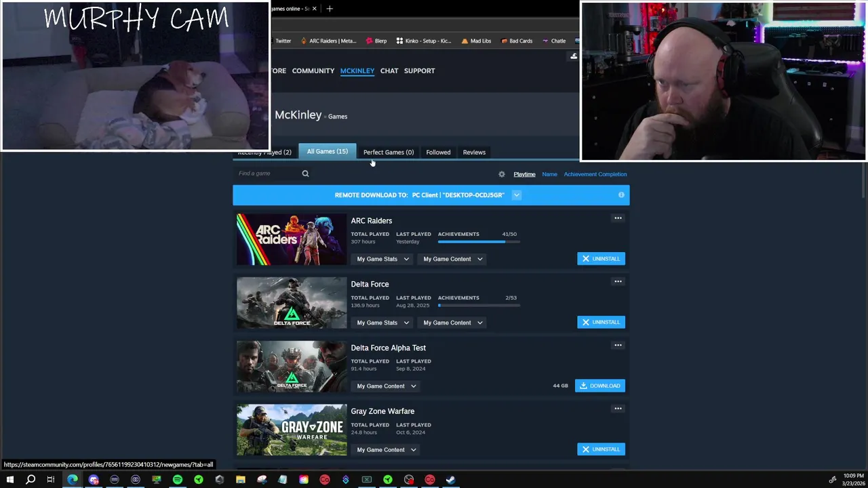This screenshot has width=868, height=488.
Task: Expand My Game Stats for Delta Force
Action: 382,323
